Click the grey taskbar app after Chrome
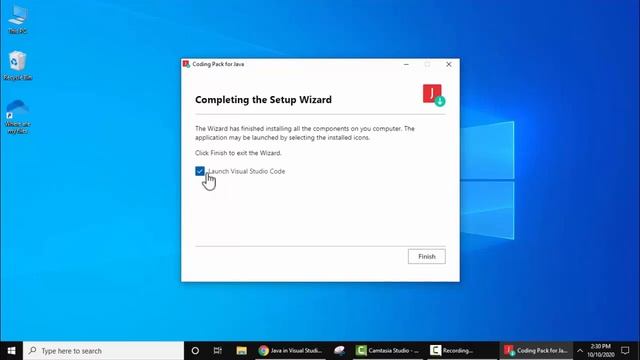The image size is (640, 360). coord(340,351)
